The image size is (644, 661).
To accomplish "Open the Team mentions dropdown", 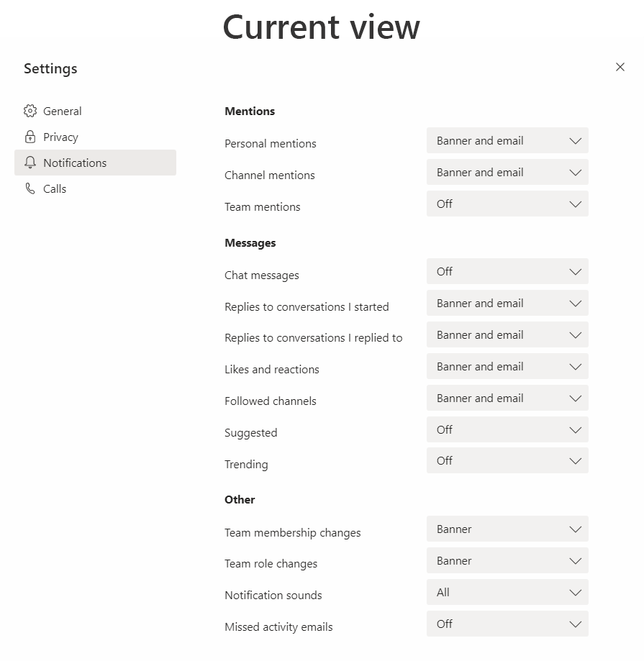I will 507,204.
